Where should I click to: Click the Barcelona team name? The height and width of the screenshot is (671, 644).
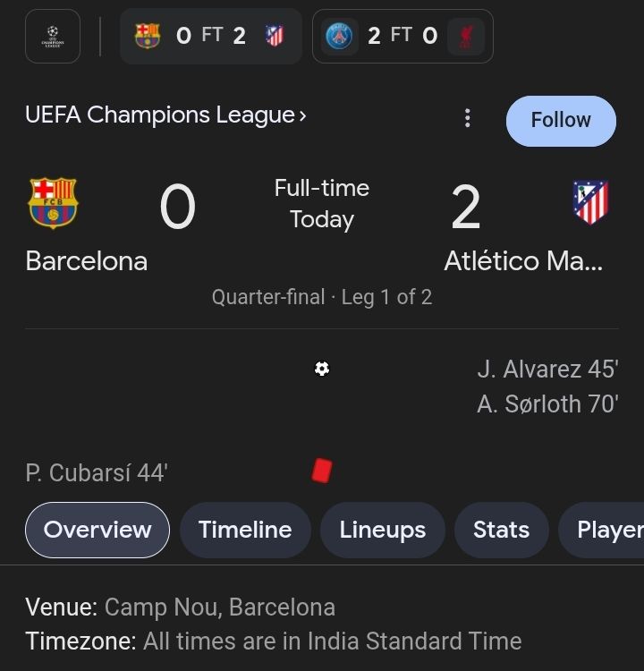click(87, 261)
